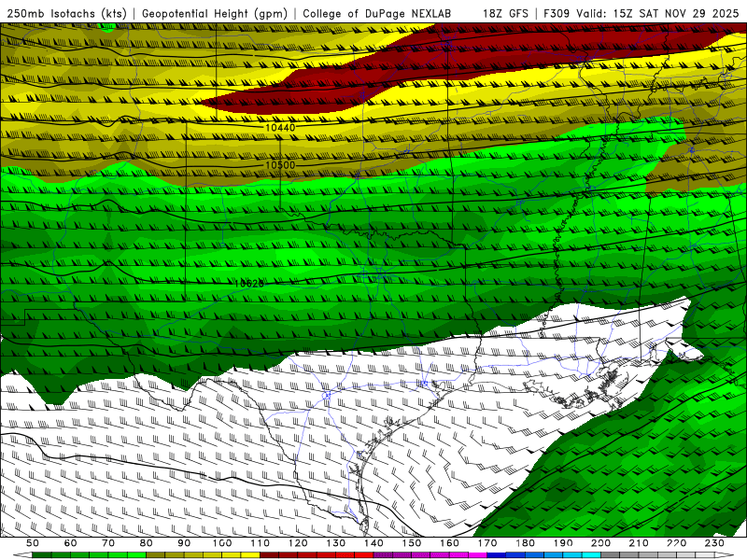Click the 160 value on the color scale
Viewport: 747px width, 560px height.
click(x=449, y=543)
